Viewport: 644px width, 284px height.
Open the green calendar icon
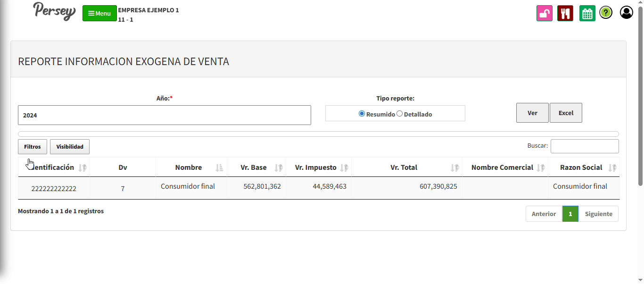587,13
